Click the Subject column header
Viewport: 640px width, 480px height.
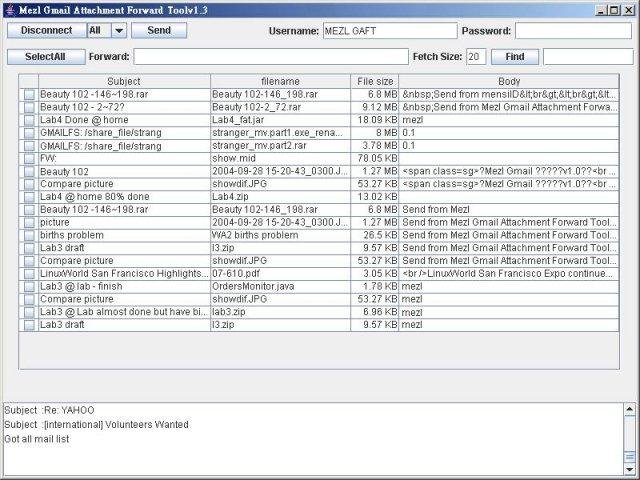click(x=124, y=81)
